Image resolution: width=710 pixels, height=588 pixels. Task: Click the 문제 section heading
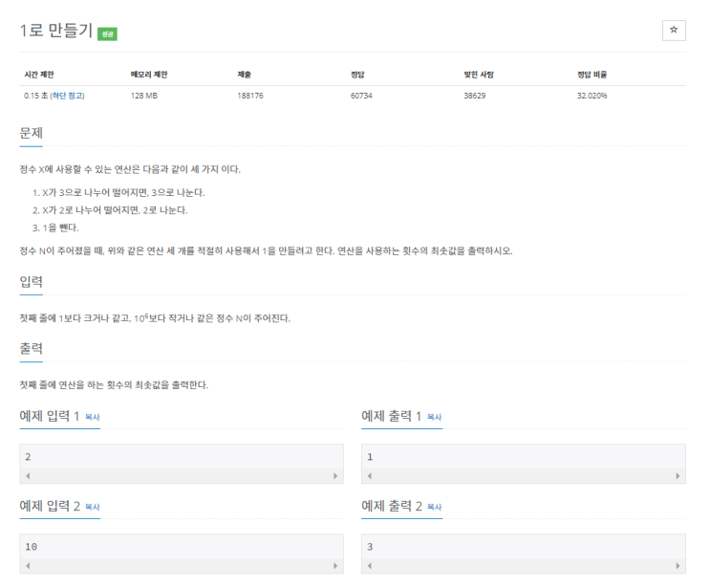point(32,133)
